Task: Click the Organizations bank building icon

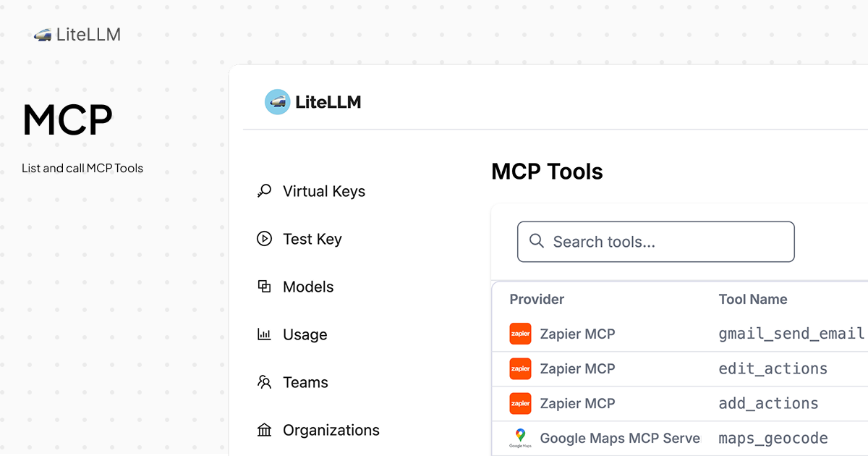Action: (x=264, y=430)
